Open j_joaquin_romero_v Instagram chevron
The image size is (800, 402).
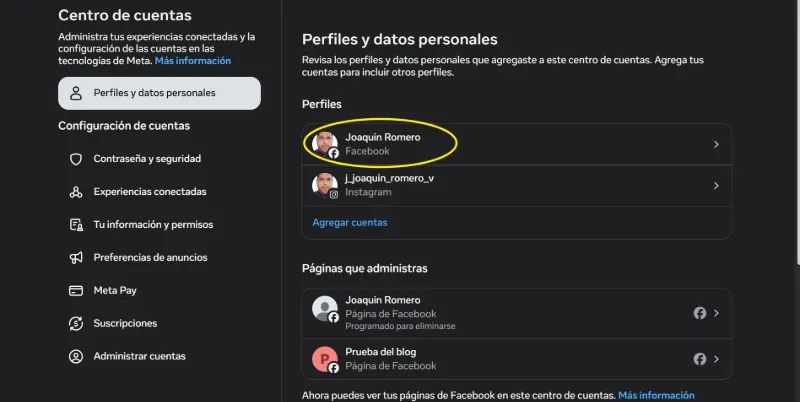pyautogui.click(x=716, y=186)
